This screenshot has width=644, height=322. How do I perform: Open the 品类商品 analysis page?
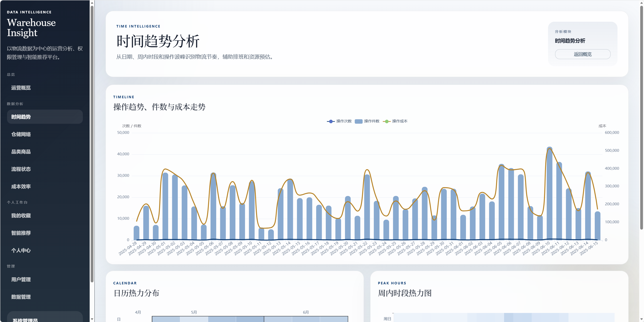tap(21, 152)
